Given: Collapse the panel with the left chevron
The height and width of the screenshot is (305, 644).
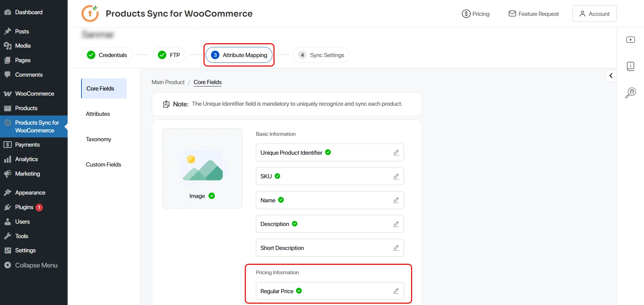Looking at the screenshot, I should pyautogui.click(x=611, y=75).
